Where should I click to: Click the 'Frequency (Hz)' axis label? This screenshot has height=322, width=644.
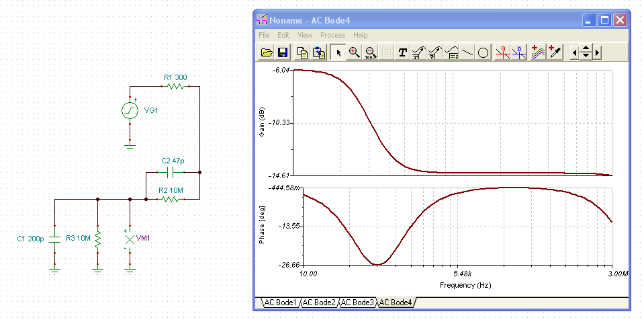click(465, 285)
